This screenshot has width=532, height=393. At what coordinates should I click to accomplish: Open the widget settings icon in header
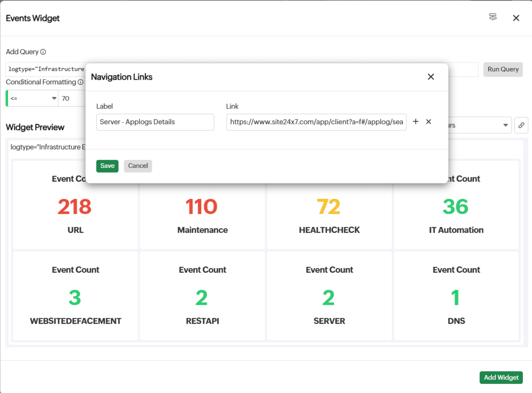[x=493, y=17]
